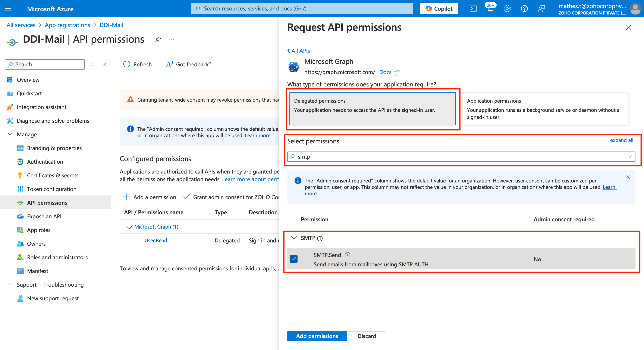This screenshot has width=644, height=350.
Task: Select the Application permissions option
Action: pyautogui.click(x=545, y=109)
